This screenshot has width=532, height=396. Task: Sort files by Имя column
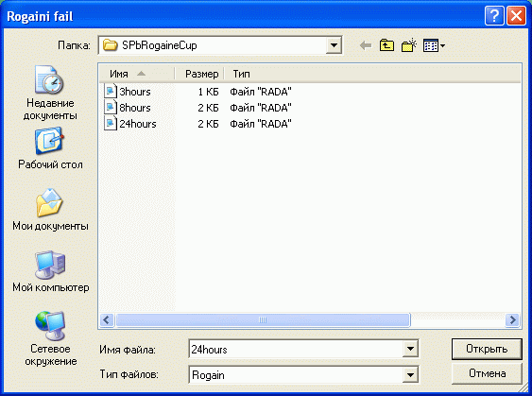coord(137,74)
